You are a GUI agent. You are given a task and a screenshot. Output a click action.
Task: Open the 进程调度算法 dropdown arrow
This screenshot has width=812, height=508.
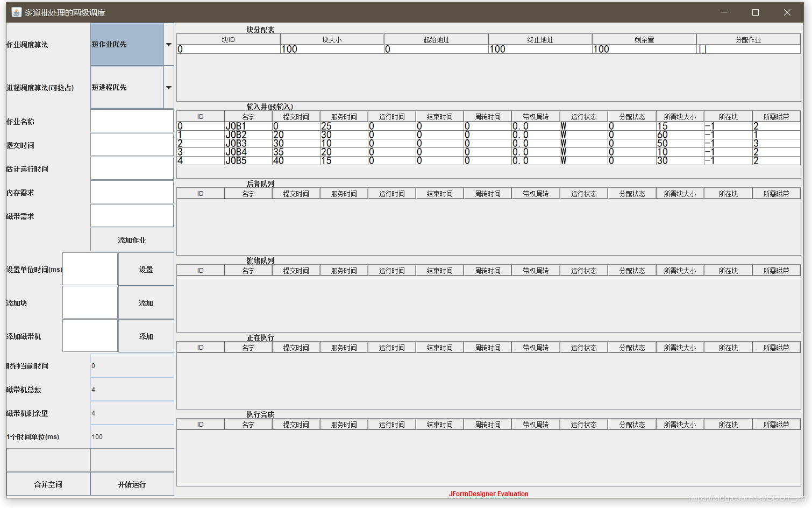click(x=169, y=87)
